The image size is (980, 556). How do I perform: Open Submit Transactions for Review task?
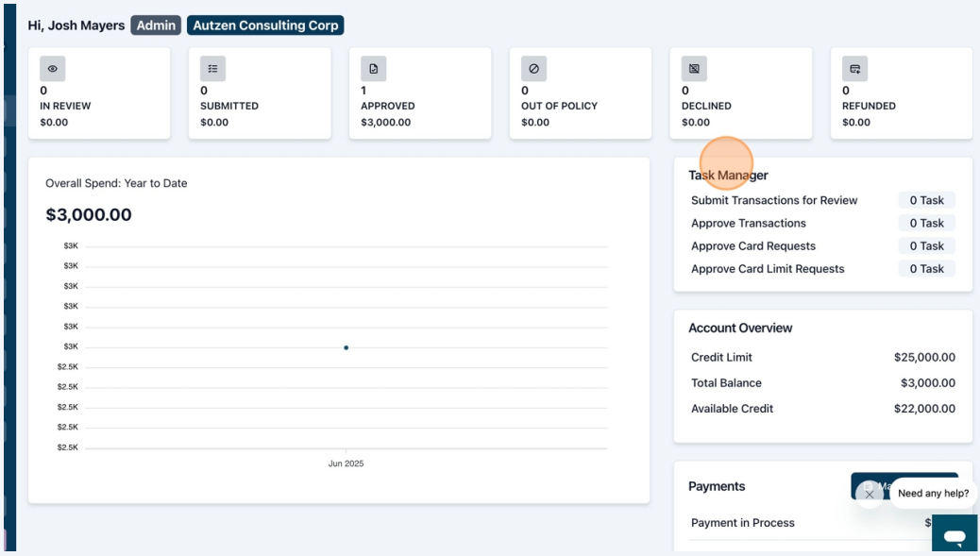pyautogui.click(x=822, y=200)
